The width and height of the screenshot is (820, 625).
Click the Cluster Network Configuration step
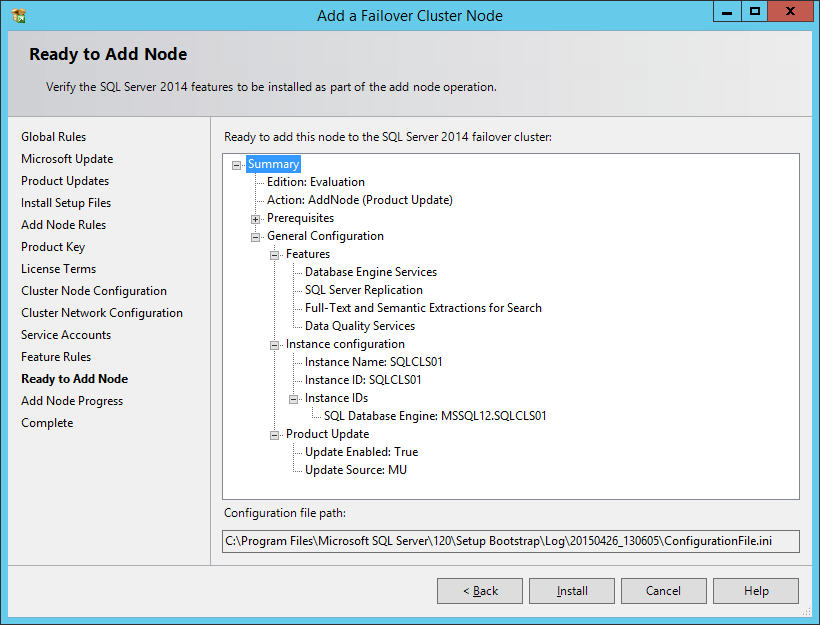coord(102,313)
